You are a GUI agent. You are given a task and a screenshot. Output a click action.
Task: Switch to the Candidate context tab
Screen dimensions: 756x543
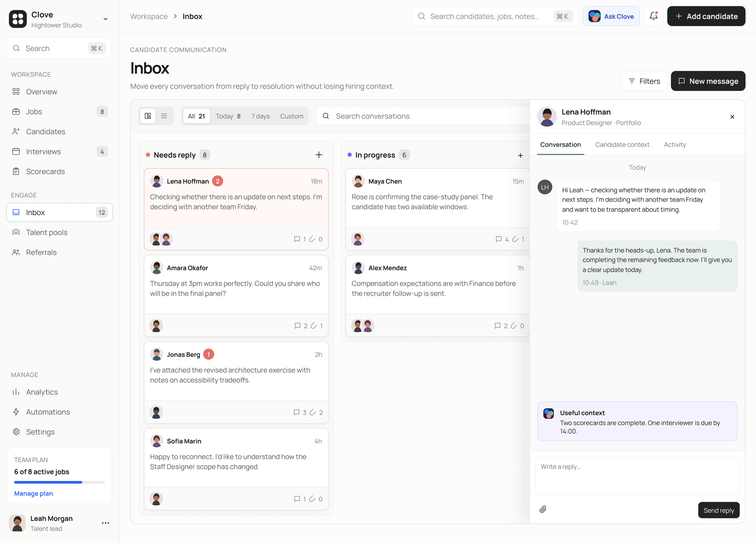[x=622, y=145]
